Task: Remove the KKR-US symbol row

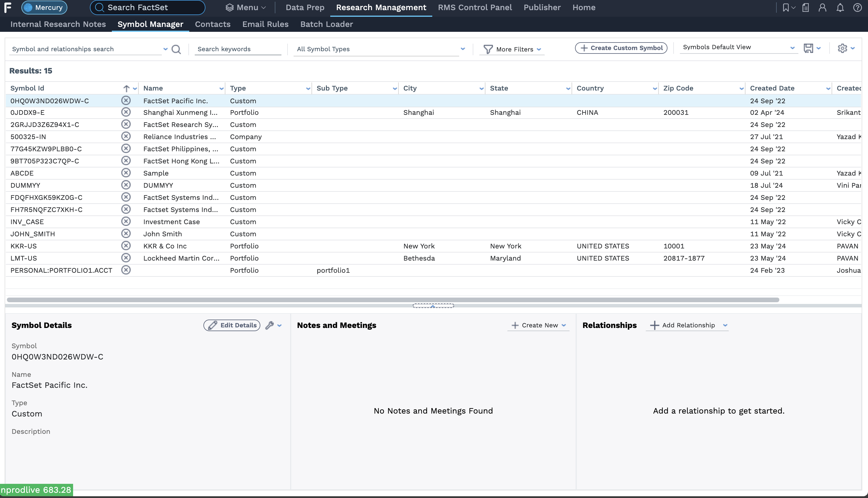Action: (126, 246)
